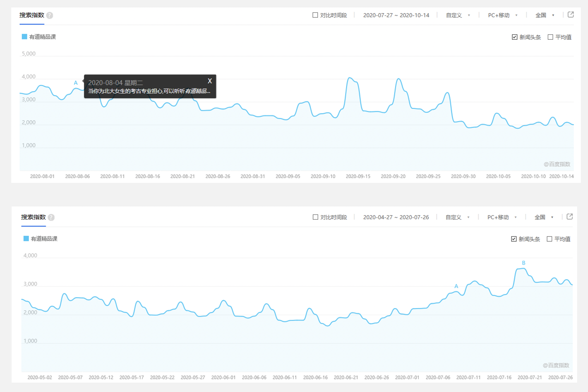Enable 对比时间段 checkbox in top panel

coord(315,15)
